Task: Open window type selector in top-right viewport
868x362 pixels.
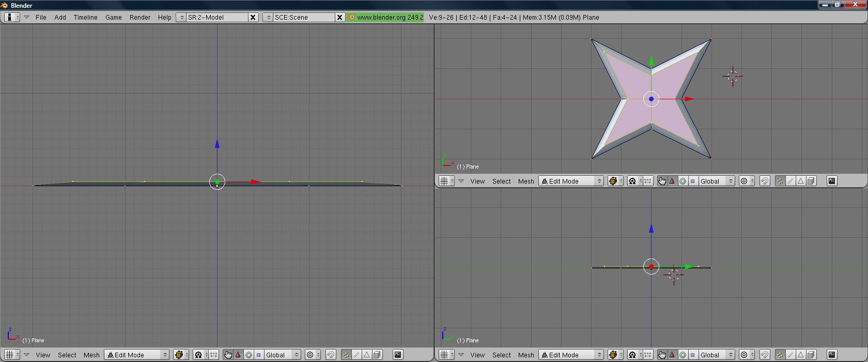Action: [446, 181]
